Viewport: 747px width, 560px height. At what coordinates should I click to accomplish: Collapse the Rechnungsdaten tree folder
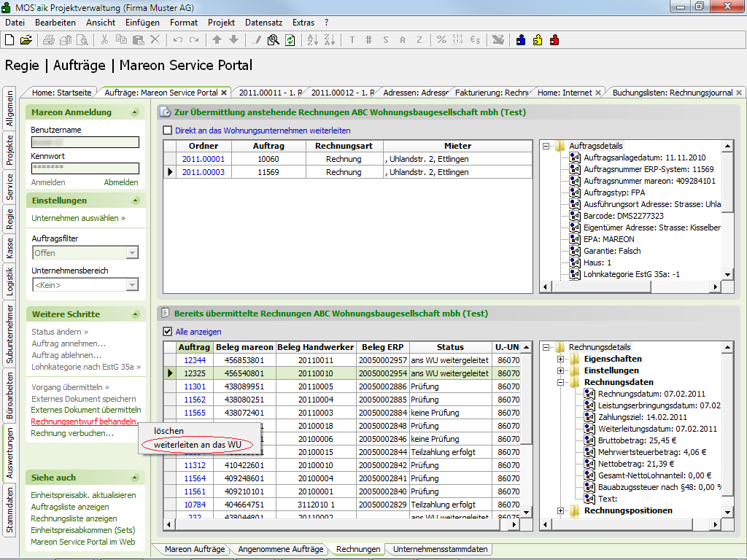560,382
